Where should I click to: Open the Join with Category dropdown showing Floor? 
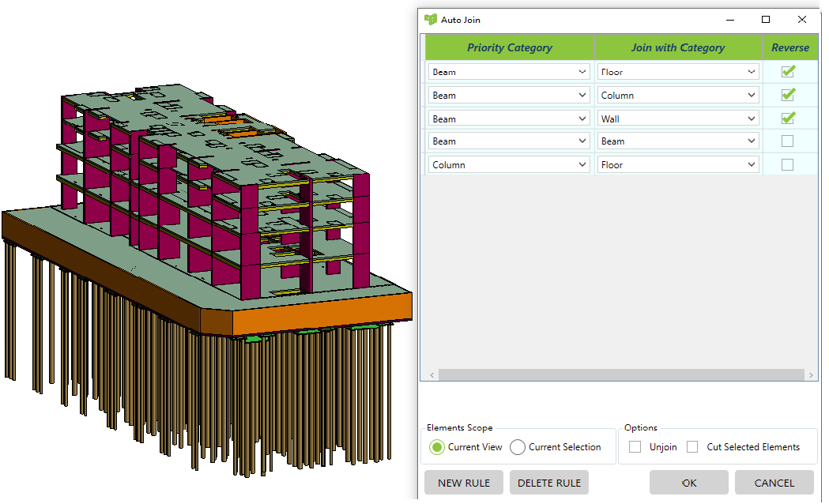(752, 71)
